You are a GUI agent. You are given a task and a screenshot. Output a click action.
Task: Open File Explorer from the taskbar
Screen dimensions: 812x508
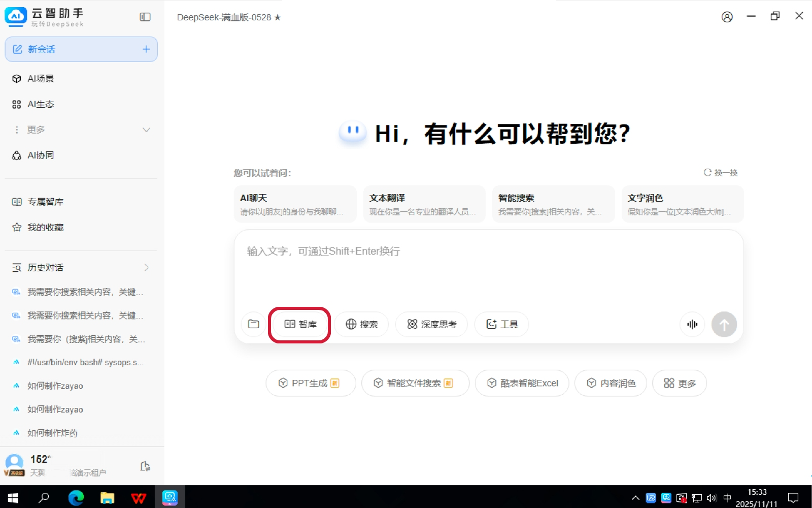pos(107,498)
